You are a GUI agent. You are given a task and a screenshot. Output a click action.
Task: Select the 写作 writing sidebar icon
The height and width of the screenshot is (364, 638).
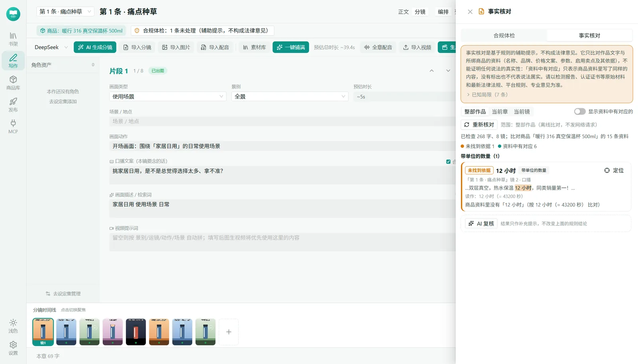tap(13, 61)
